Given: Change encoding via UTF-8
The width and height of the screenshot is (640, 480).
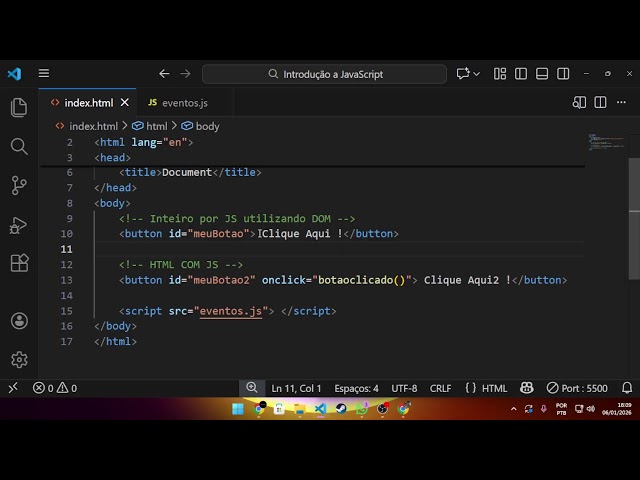Looking at the screenshot, I should point(404,388).
